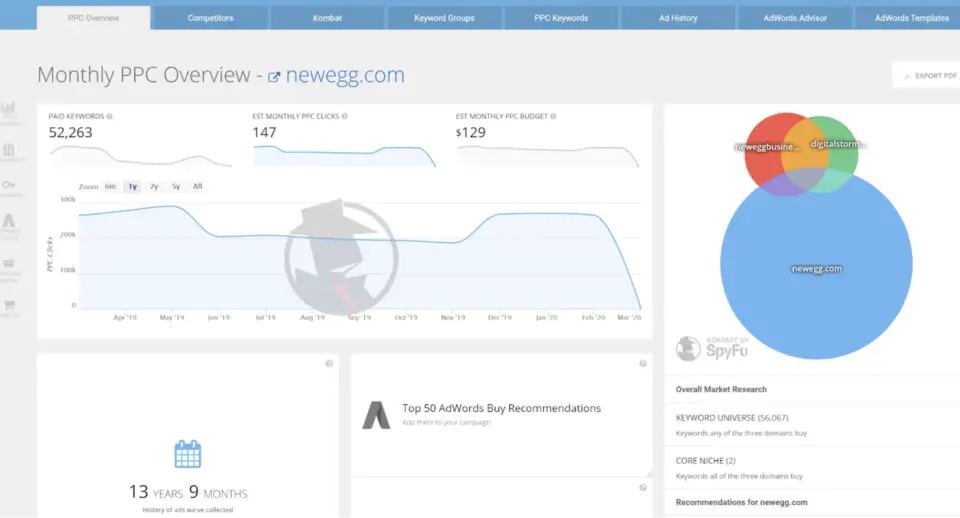Click the external link icon before newegg.com
This screenshot has width=960, height=518.
(x=274, y=77)
